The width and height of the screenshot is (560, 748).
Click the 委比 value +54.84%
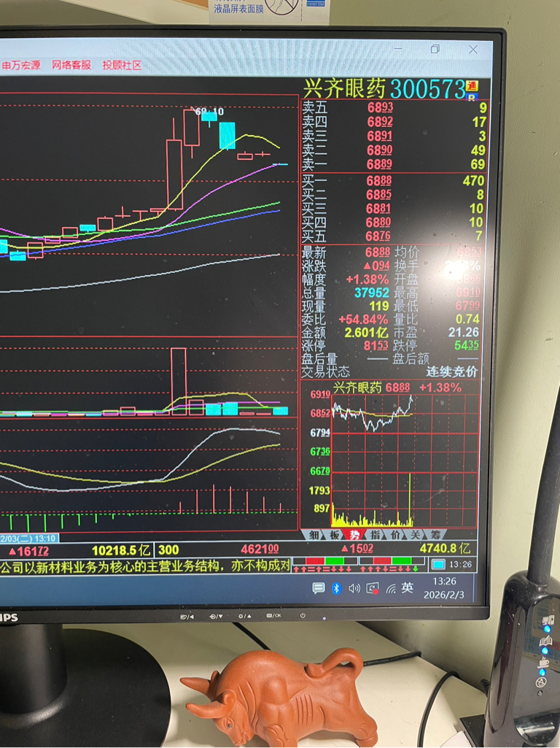[363, 319]
